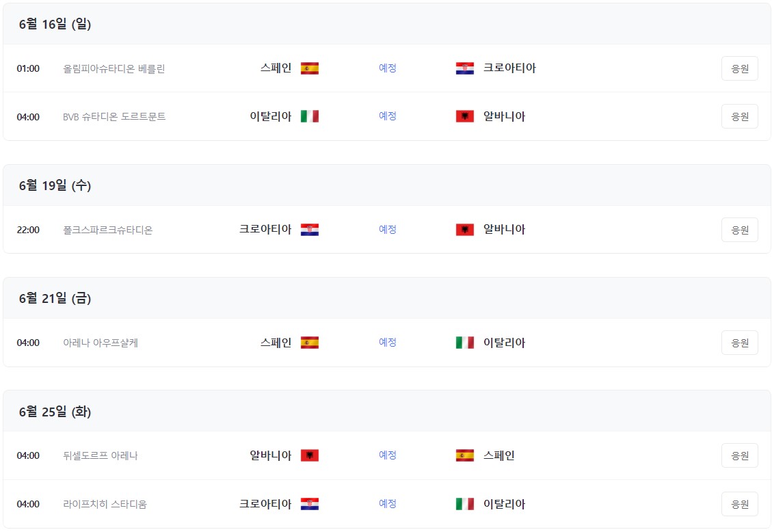Click the 응원 button for Spain vs Croatia

[739, 68]
